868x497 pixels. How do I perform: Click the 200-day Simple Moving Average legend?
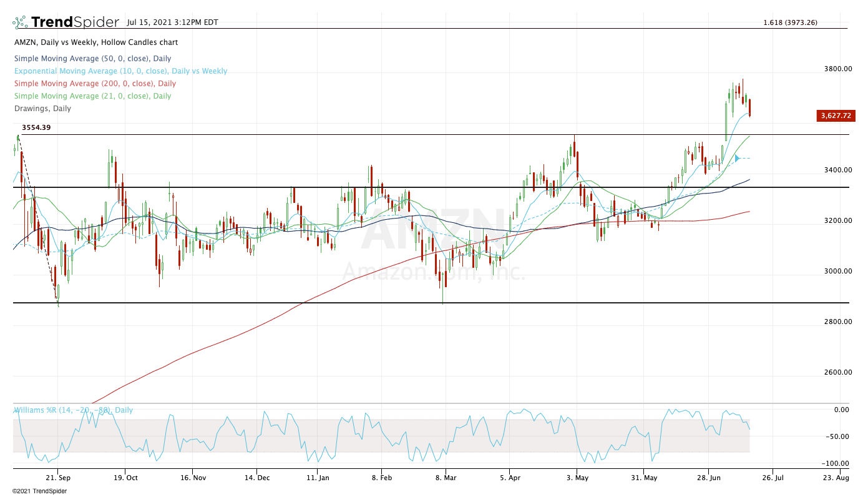[94, 84]
